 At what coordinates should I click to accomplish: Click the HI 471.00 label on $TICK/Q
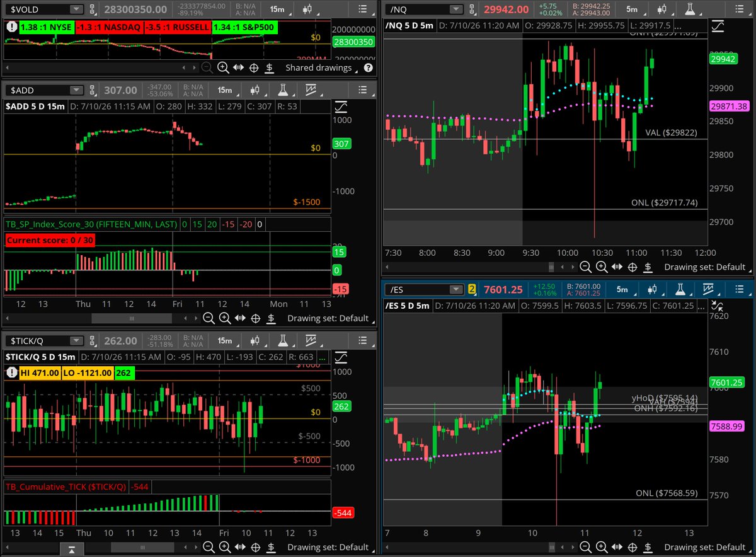click(x=40, y=373)
